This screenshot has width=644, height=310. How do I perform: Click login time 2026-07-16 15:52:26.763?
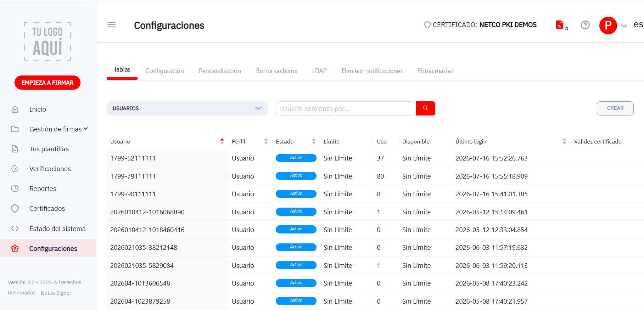[491, 158]
